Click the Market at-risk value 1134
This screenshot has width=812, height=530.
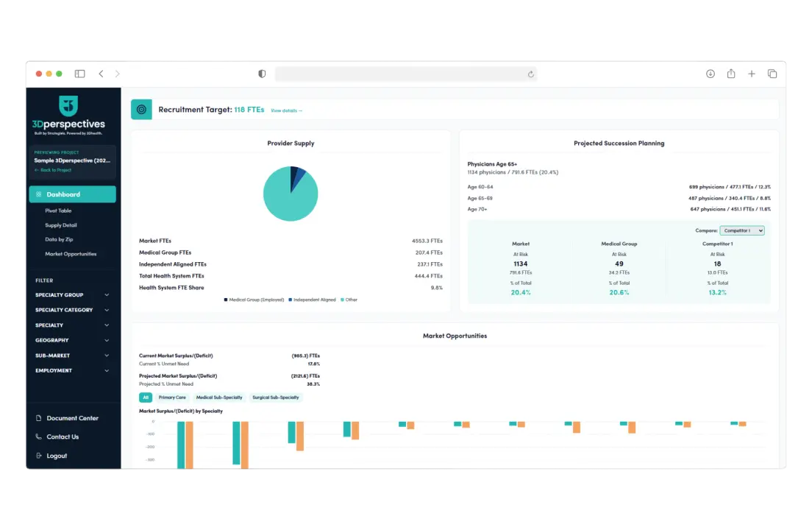pyautogui.click(x=521, y=264)
